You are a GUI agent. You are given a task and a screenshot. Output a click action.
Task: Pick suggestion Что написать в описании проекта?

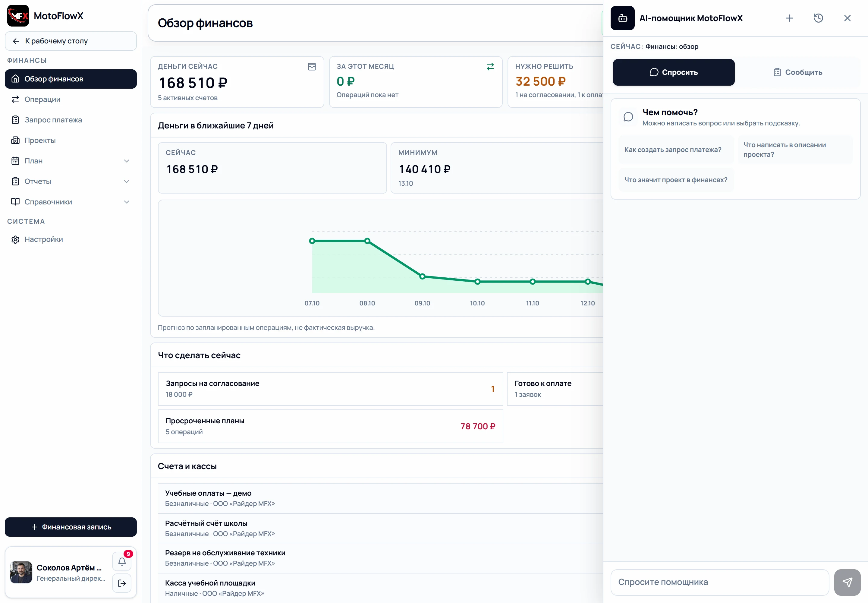tap(795, 150)
